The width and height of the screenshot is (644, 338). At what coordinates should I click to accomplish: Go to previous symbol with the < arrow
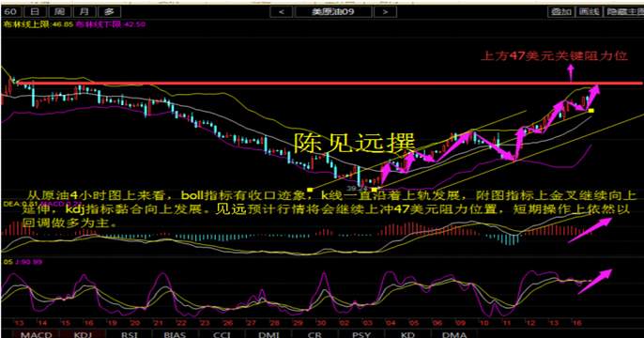click(x=282, y=11)
